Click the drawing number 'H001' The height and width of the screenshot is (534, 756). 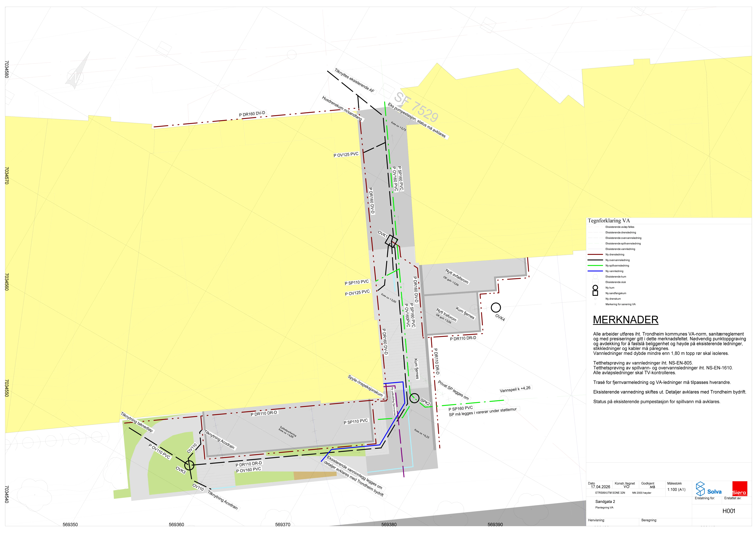point(729,511)
